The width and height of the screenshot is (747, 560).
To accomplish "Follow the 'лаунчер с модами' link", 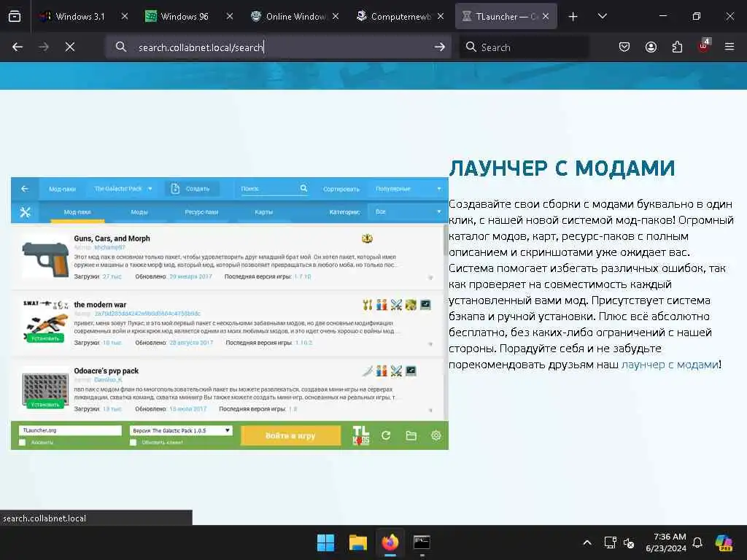I will [x=670, y=365].
